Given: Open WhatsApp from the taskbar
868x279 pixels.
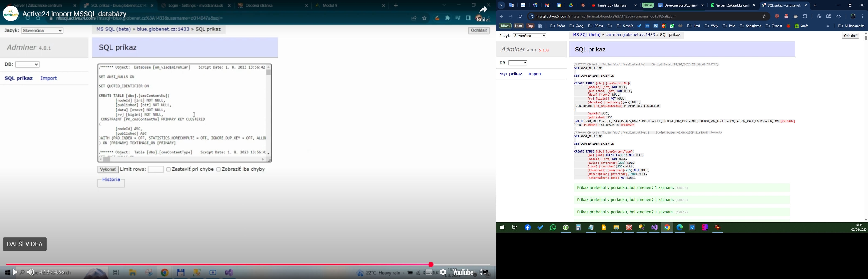Looking at the screenshot, I should coord(553,228).
